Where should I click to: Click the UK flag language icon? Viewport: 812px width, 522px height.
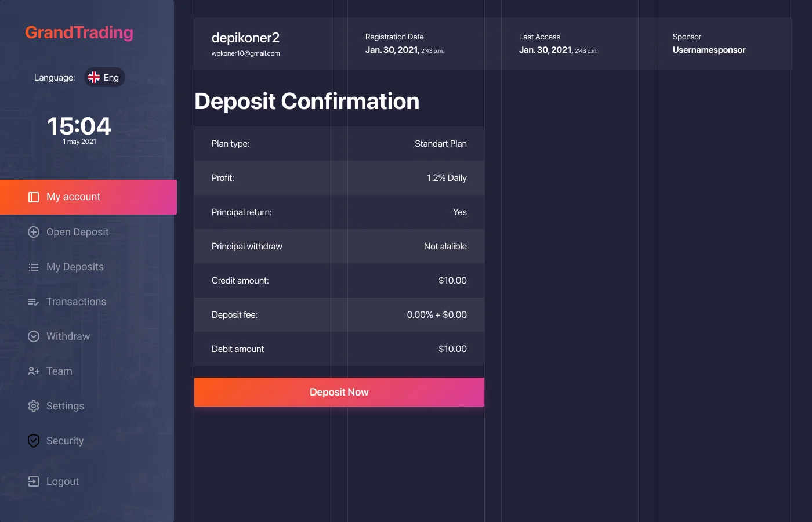(x=94, y=77)
